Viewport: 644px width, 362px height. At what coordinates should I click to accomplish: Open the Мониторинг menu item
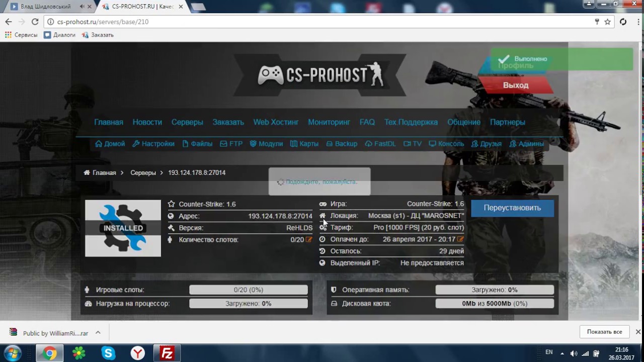pos(329,122)
